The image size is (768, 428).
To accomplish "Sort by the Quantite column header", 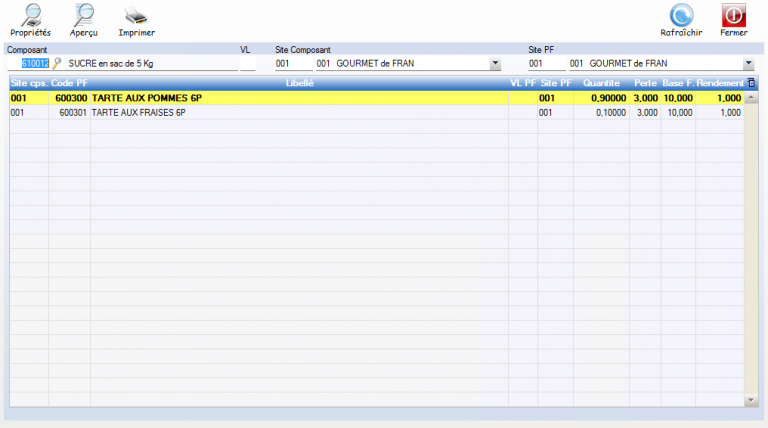I will pyautogui.click(x=602, y=83).
